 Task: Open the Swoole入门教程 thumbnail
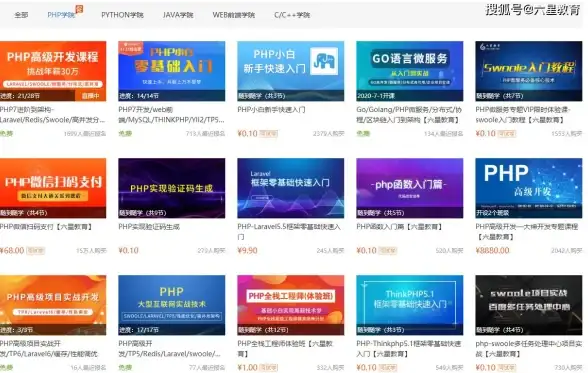(529, 71)
